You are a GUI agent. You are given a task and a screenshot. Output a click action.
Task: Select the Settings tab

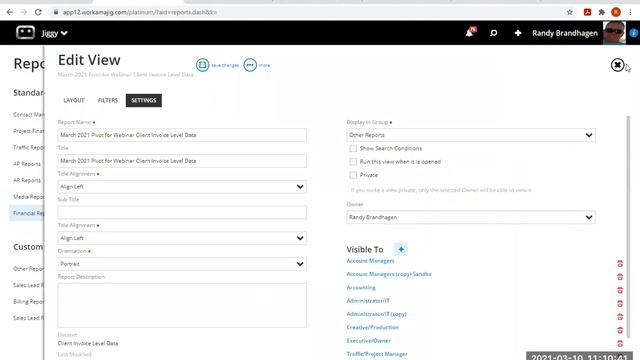(x=144, y=100)
